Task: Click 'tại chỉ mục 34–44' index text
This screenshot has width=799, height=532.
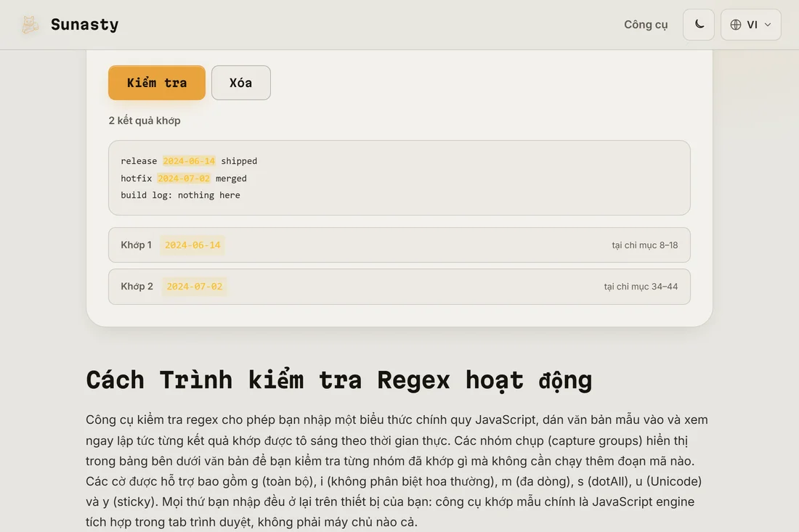Action: click(x=641, y=287)
